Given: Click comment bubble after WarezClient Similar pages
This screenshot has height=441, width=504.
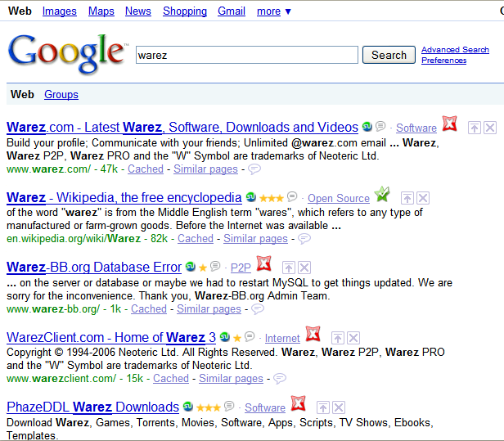Looking at the screenshot, I should (280, 378).
